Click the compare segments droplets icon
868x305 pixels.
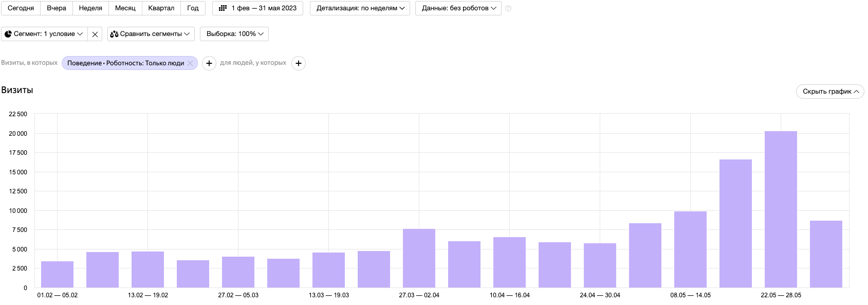(114, 34)
